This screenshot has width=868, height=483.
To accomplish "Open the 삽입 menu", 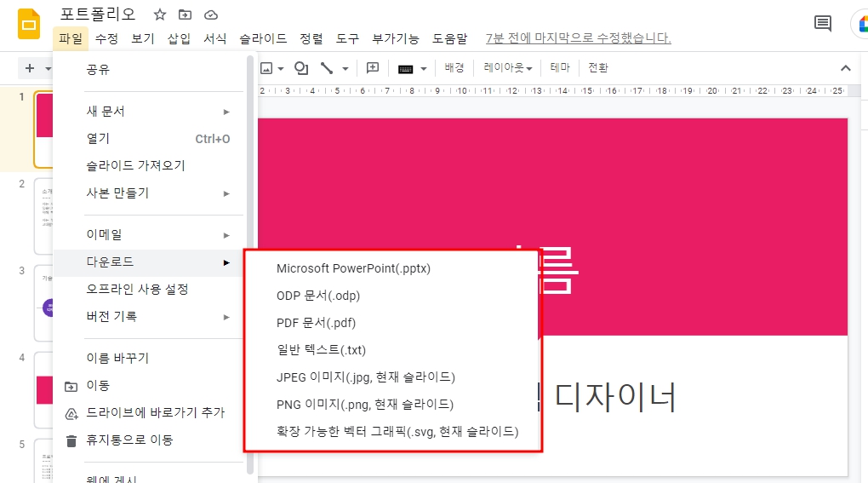I will (x=179, y=38).
